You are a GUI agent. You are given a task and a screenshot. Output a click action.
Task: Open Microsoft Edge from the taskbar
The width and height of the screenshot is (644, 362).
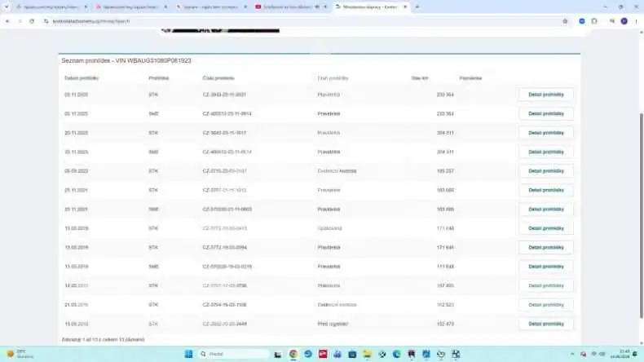[x=397, y=354]
